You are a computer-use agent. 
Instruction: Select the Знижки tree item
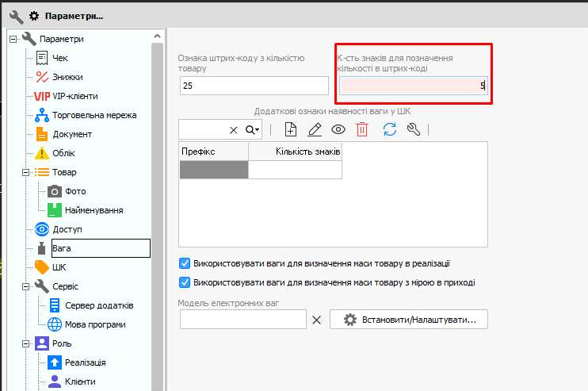coord(67,77)
